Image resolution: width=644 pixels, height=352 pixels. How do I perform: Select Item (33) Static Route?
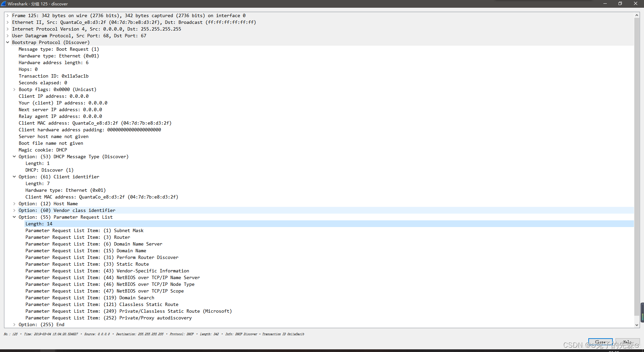87,264
